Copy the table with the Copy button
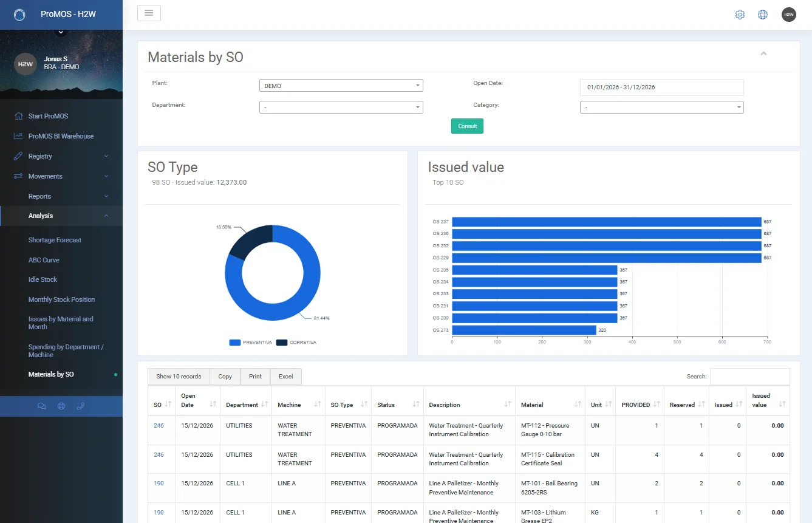 225,377
